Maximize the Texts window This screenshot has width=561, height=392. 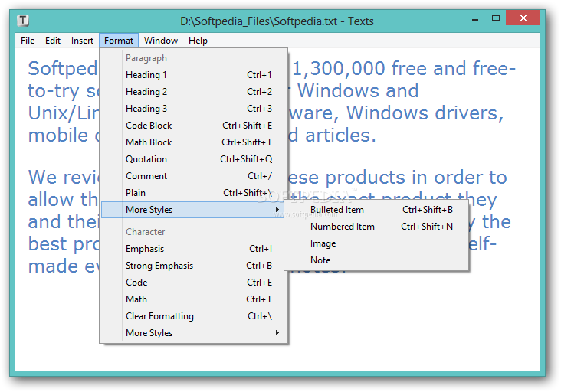click(x=496, y=18)
